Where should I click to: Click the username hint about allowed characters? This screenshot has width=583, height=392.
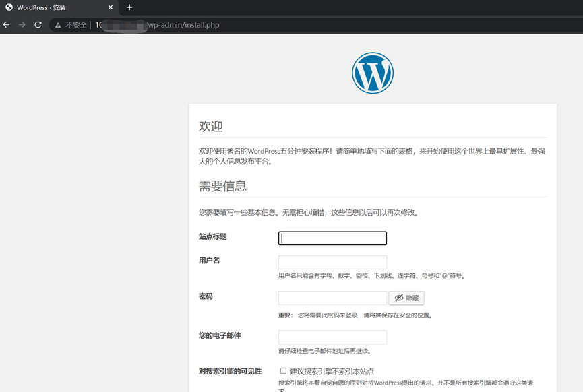(371, 275)
